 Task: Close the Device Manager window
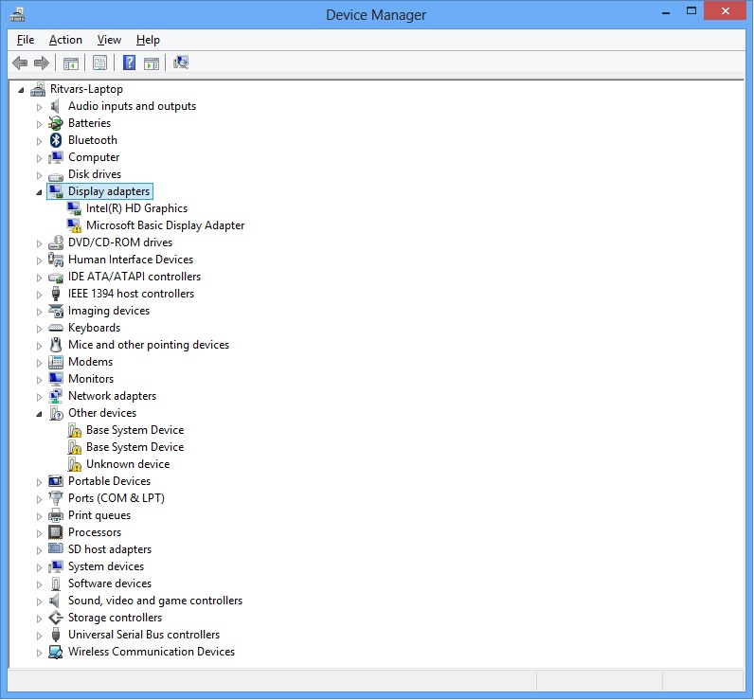coord(726,10)
